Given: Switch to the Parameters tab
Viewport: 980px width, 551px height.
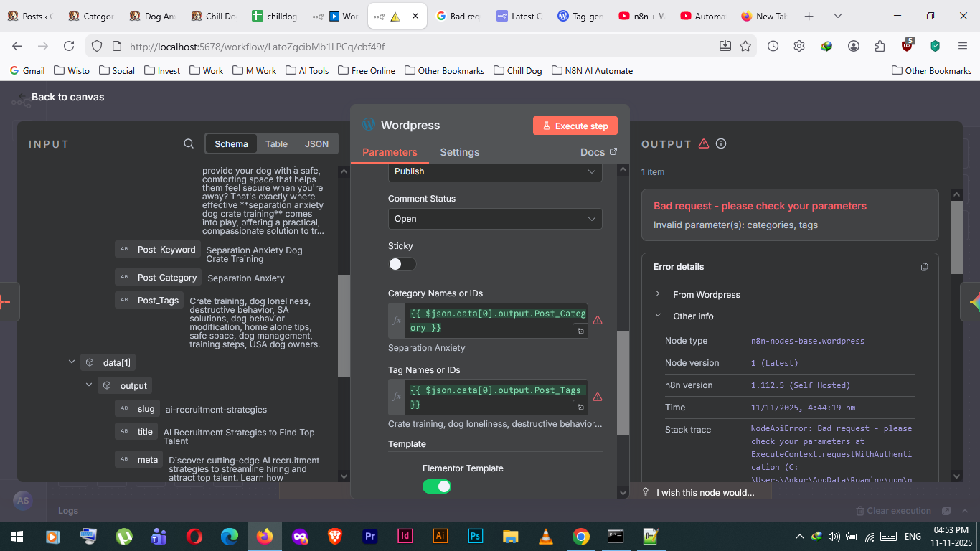Looking at the screenshot, I should 390,152.
